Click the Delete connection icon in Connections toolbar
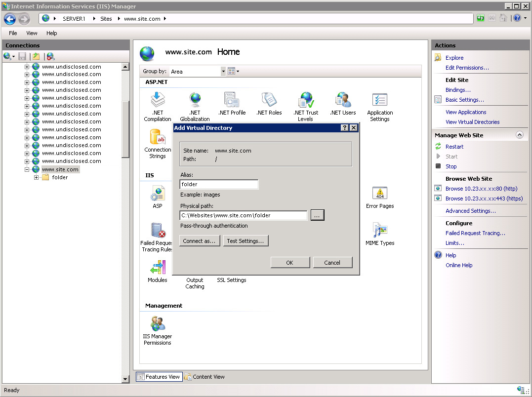532x397 pixels. 50,56
